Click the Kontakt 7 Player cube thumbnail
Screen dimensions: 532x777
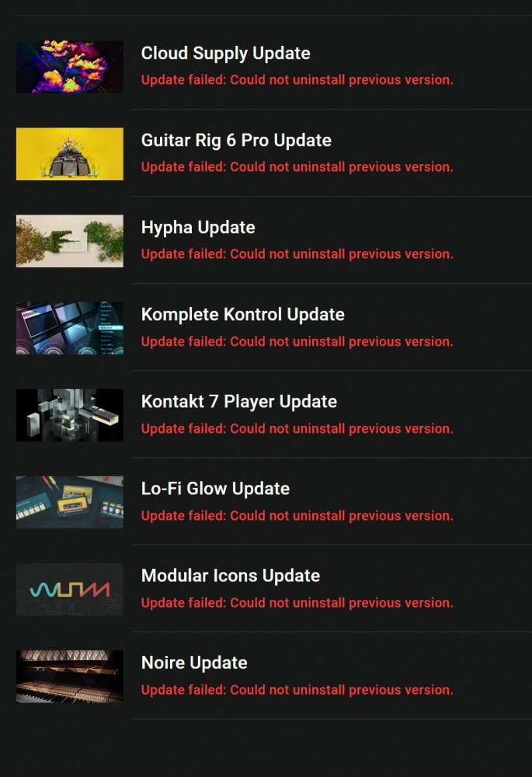coord(69,415)
